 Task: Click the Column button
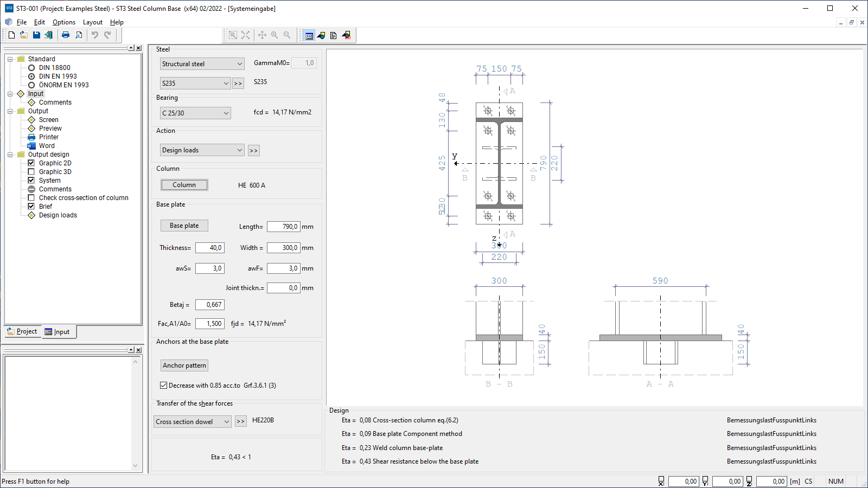(x=184, y=185)
